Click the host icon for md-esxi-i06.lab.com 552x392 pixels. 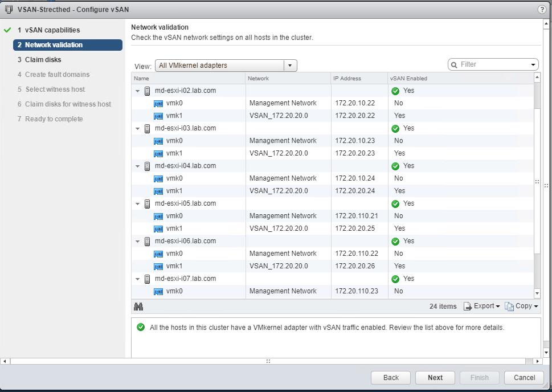[148, 242]
